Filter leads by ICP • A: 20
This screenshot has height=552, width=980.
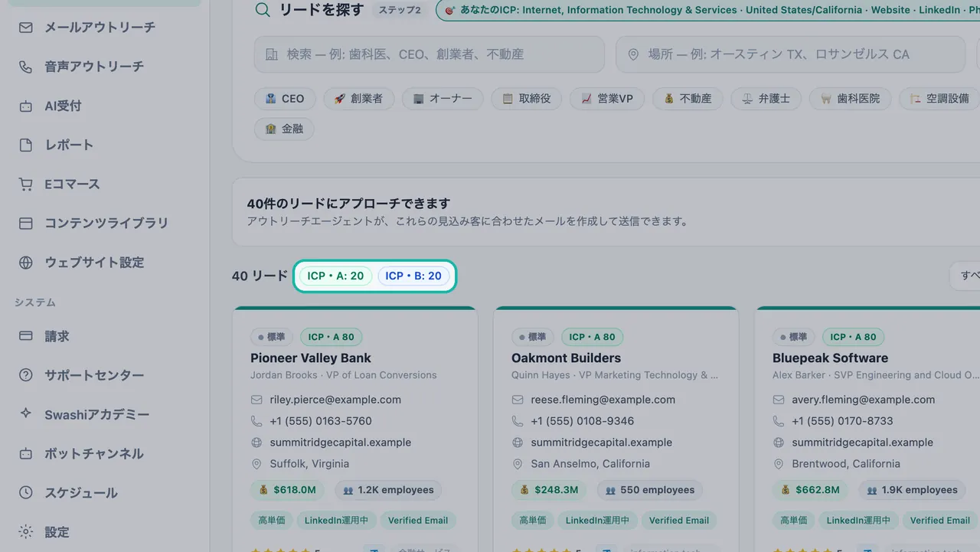pos(335,276)
